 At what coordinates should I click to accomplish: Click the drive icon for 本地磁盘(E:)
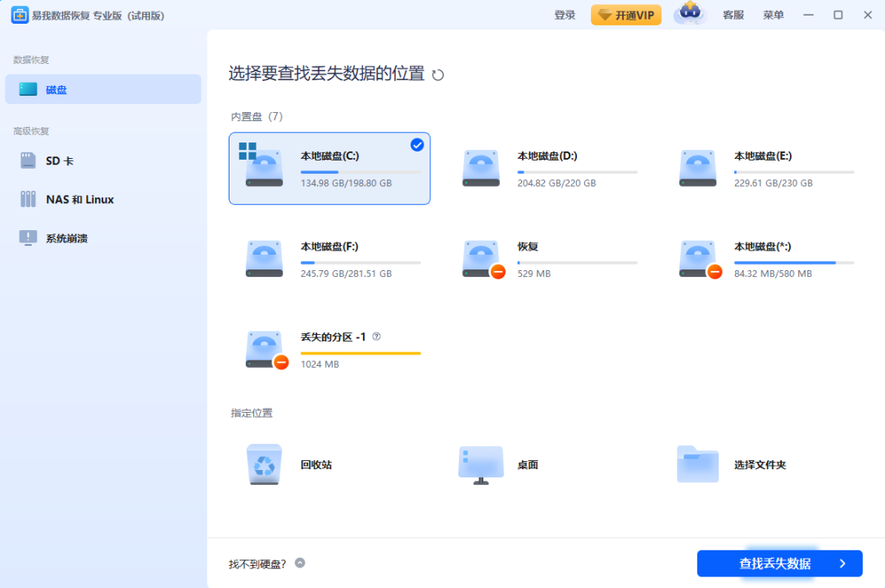(697, 168)
